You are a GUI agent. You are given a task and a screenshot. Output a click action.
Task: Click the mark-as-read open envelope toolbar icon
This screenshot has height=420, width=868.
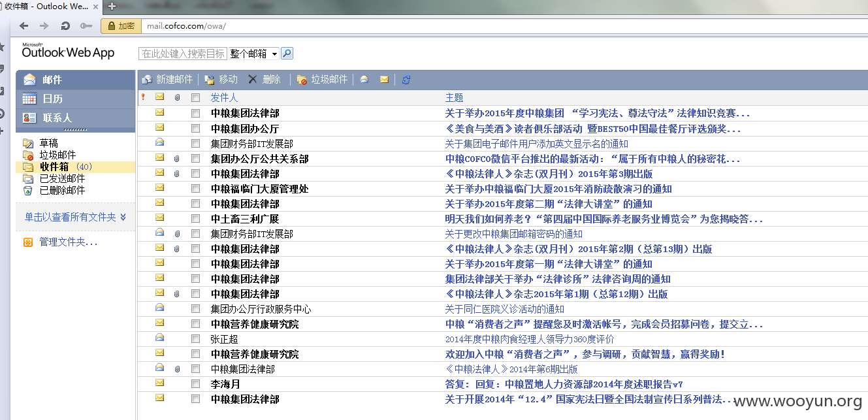pyautogui.click(x=364, y=80)
